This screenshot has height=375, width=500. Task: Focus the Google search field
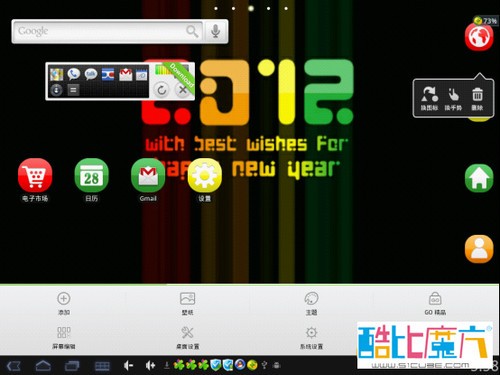point(107,31)
